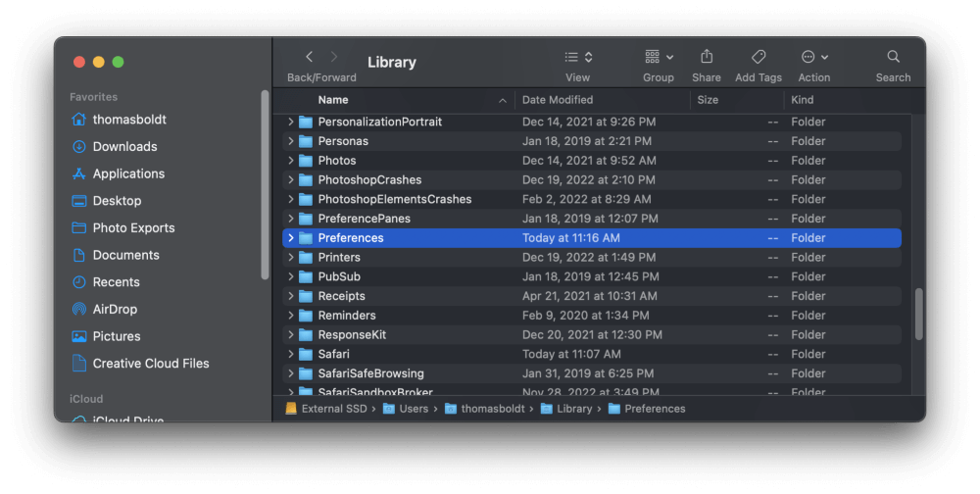Expand the Reminders folder
The image size is (980, 494).
point(291,316)
